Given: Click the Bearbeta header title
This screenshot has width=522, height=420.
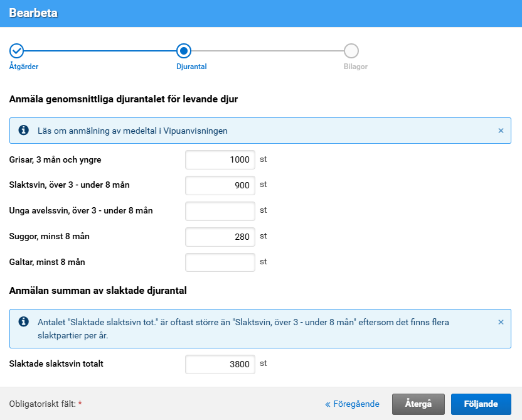Looking at the screenshot, I should point(33,13).
